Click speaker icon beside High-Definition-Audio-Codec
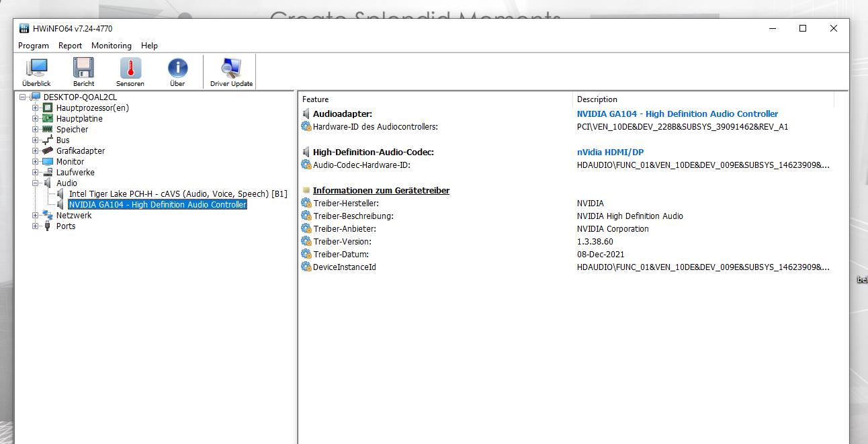Viewport: 868px width, 444px height. click(x=306, y=152)
